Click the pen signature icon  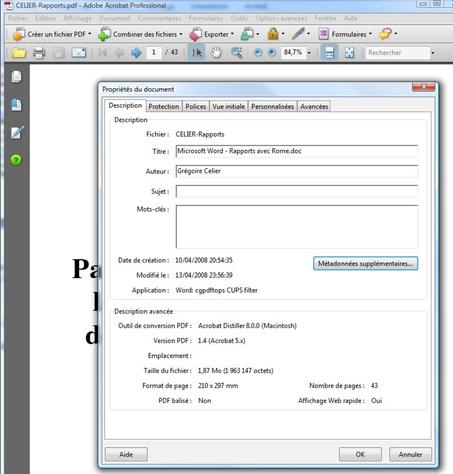(298, 34)
